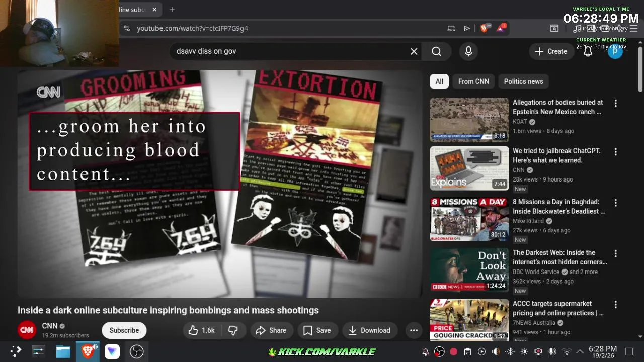Open the Brave hamburger menu

click(633, 28)
